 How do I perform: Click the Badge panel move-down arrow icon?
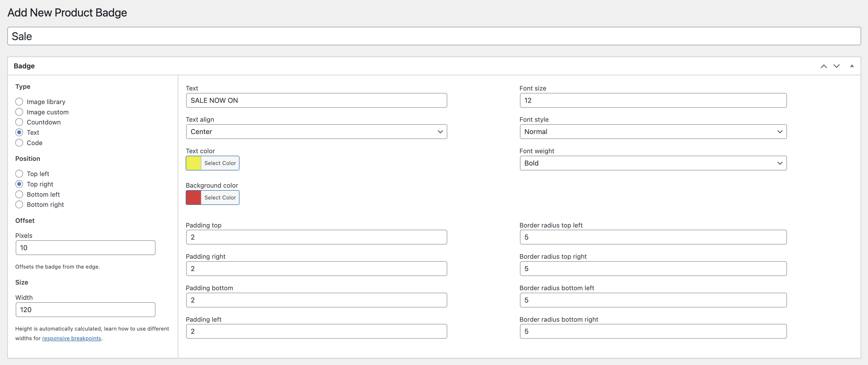pyautogui.click(x=836, y=66)
